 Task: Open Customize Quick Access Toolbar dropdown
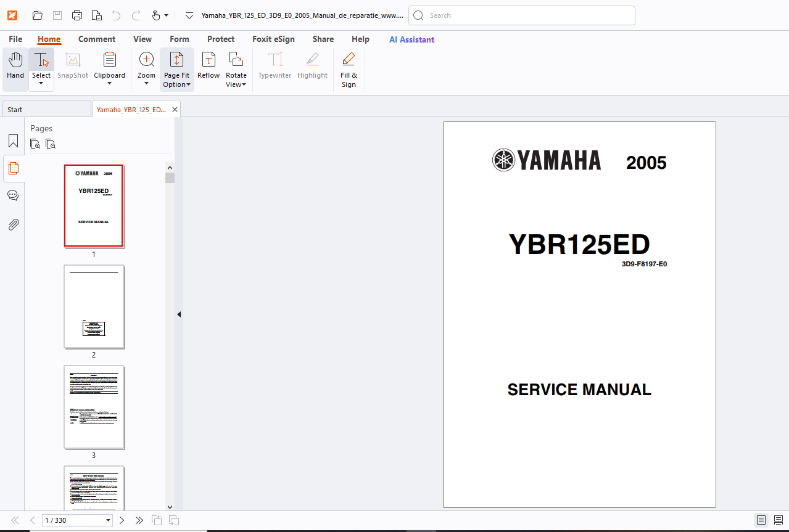(x=189, y=15)
